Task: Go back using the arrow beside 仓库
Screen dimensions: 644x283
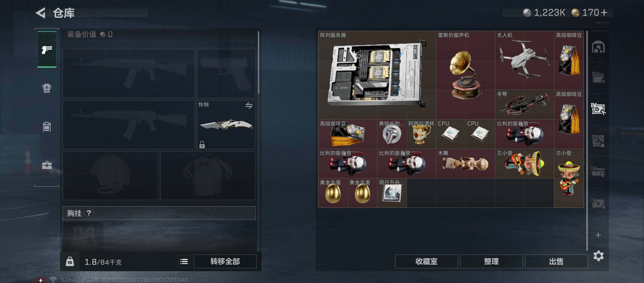Action: (41, 13)
